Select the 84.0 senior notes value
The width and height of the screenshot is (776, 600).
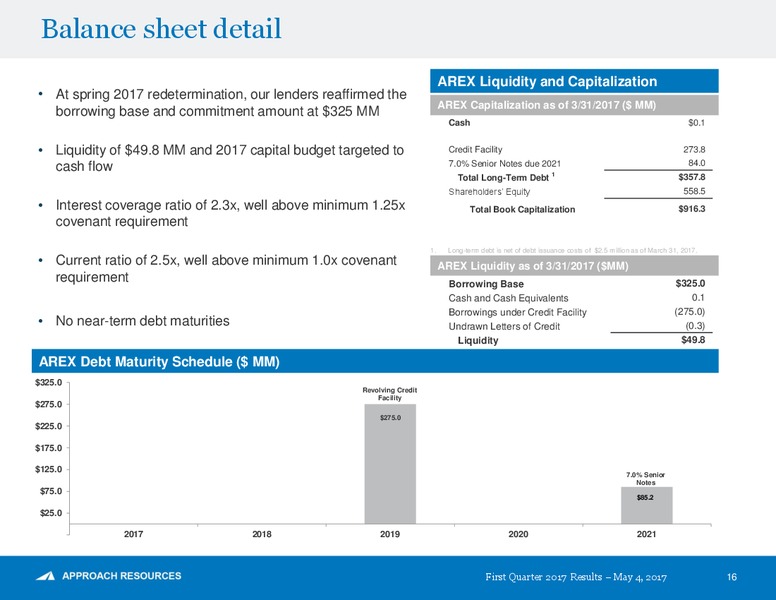(x=696, y=163)
